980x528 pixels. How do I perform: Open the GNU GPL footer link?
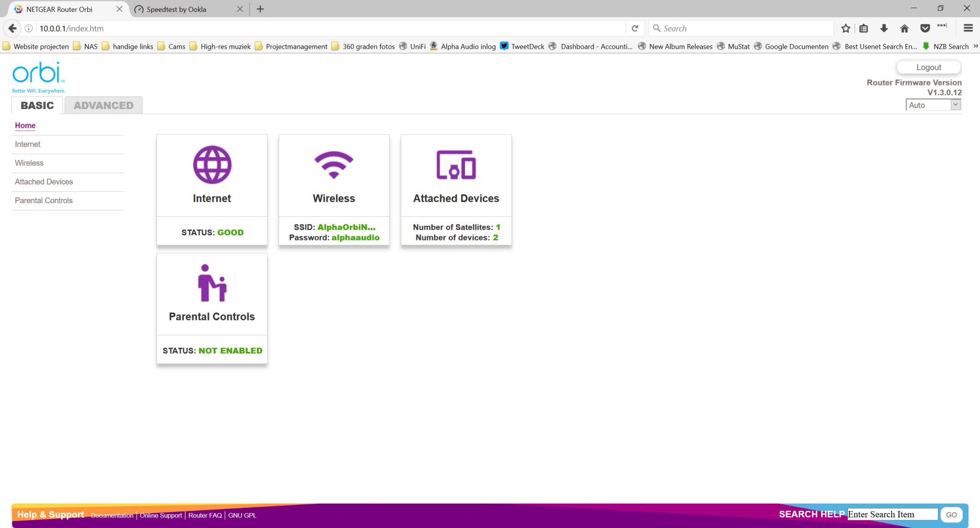[x=242, y=515]
